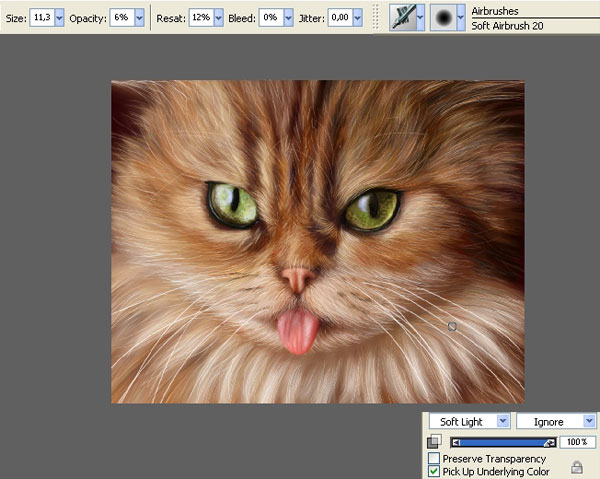
Task: Open the brush variant dropdown arrow
Action: click(x=461, y=17)
